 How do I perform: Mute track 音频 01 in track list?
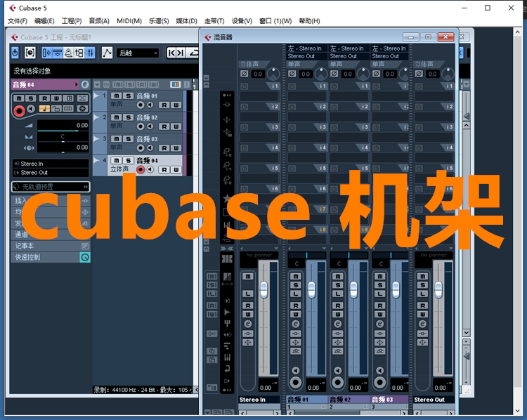pos(116,96)
